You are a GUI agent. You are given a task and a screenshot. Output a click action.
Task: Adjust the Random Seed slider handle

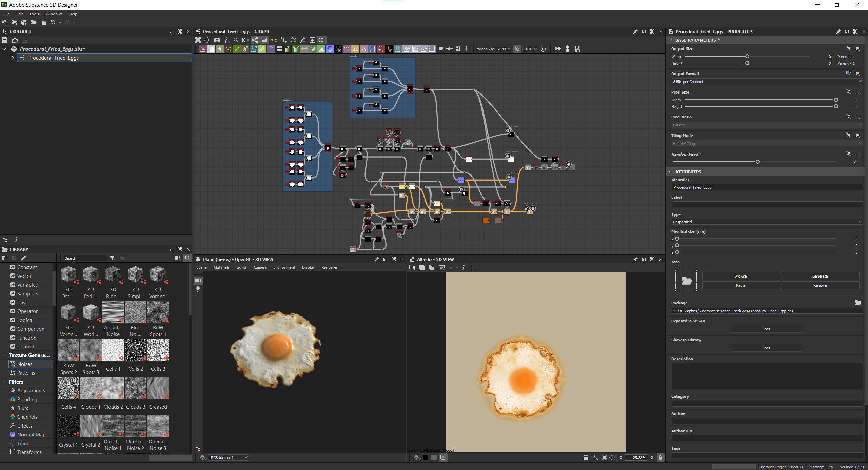758,162
